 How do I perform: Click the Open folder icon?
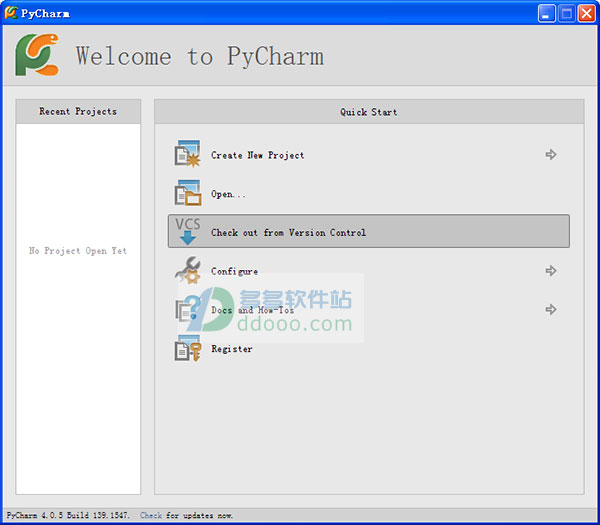tap(188, 193)
